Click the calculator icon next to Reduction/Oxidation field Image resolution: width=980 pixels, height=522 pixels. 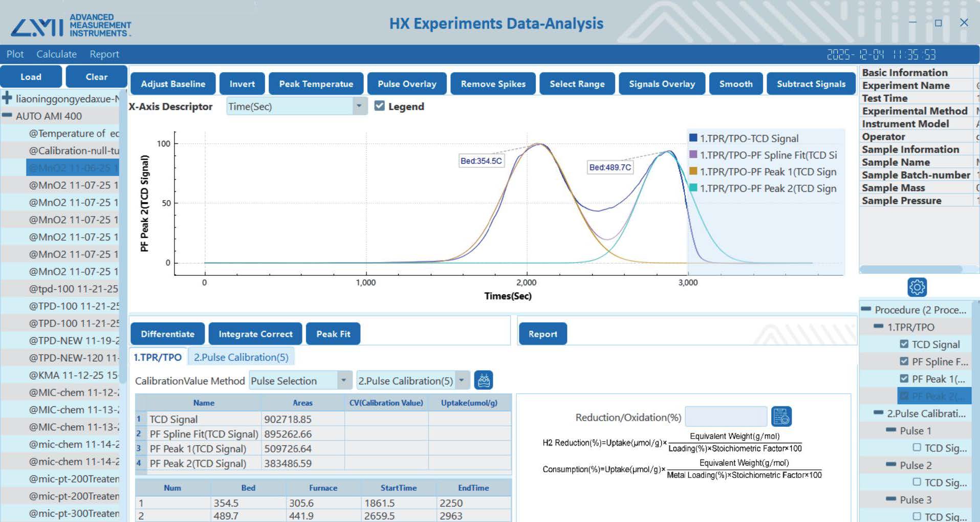pos(781,417)
